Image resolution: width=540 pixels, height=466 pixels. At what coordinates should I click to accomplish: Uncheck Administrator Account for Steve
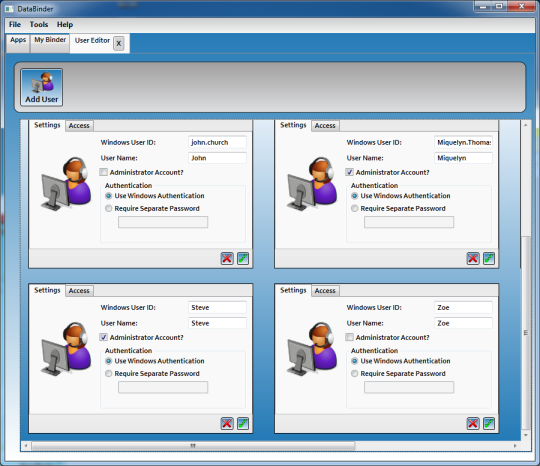click(x=103, y=337)
